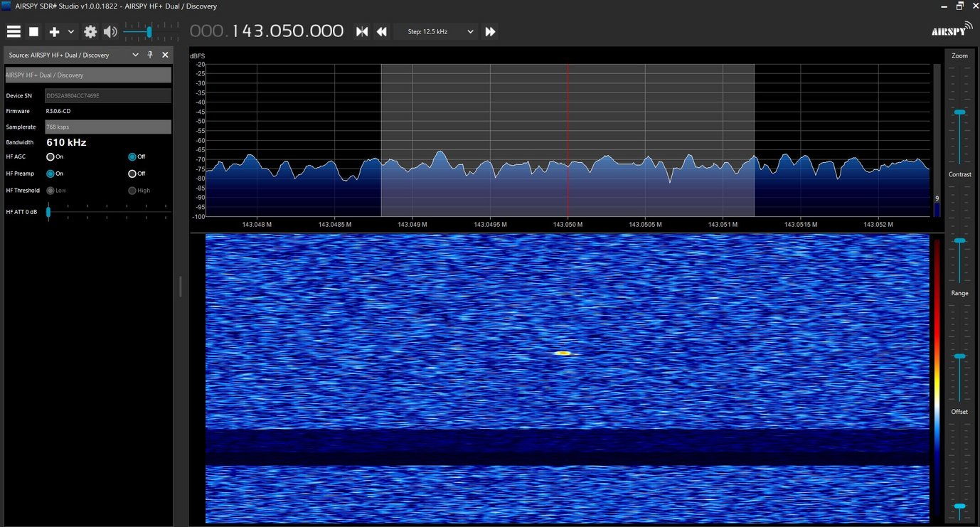Turn HF AGC on
This screenshot has height=527, width=980.
click(x=50, y=156)
